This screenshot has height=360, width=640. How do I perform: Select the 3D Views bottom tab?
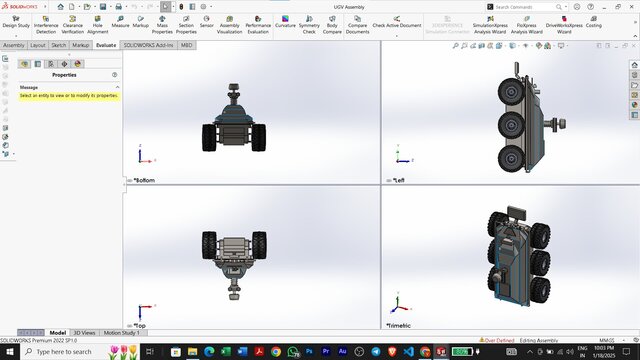pyautogui.click(x=84, y=333)
